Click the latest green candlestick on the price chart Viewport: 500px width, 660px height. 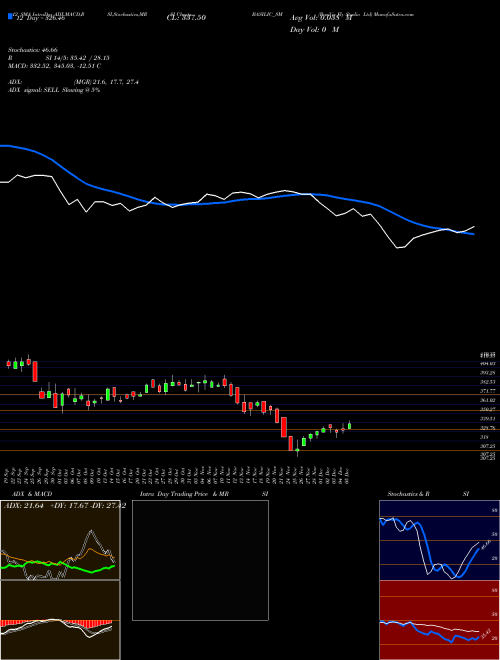click(x=349, y=426)
